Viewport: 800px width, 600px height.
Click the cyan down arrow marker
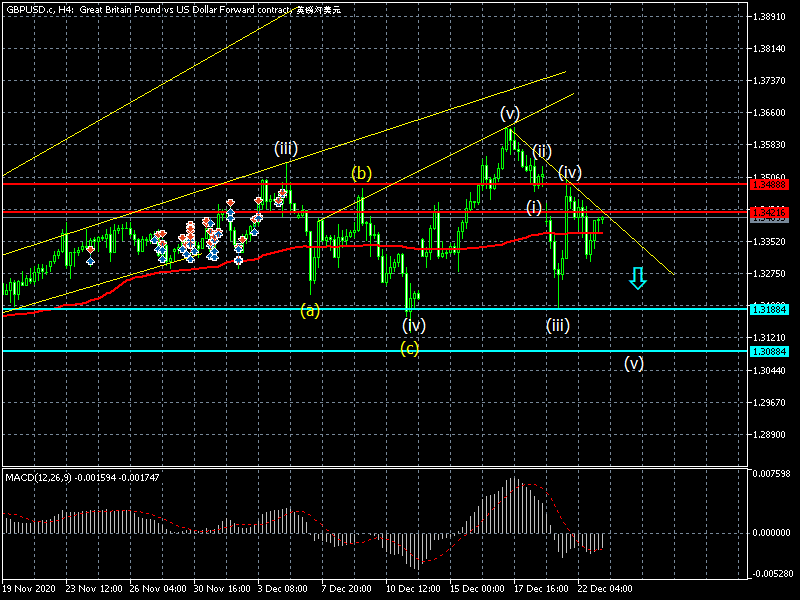tap(637, 277)
